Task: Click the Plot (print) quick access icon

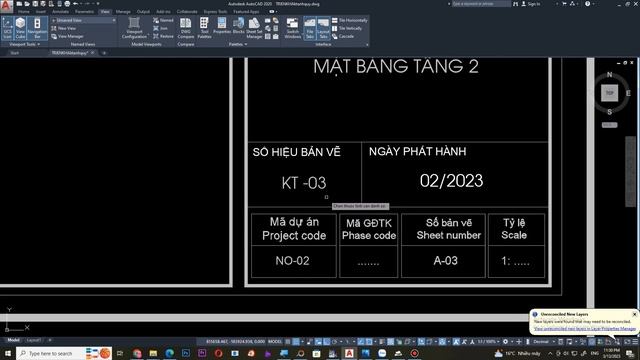Action: point(67,4)
